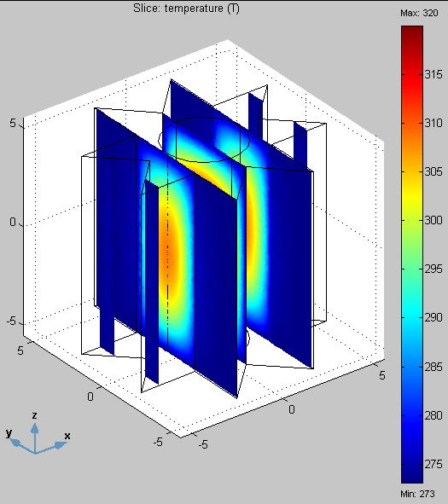This screenshot has height=504, width=448.
Task: Pick the cyan band of the colorbar near 290
Action: pyautogui.click(x=412, y=316)
